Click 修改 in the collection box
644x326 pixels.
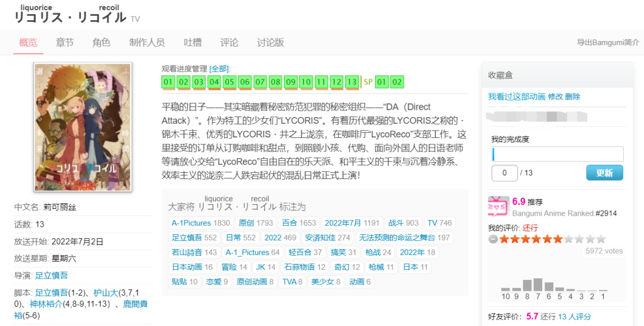[x=555, y=97]
